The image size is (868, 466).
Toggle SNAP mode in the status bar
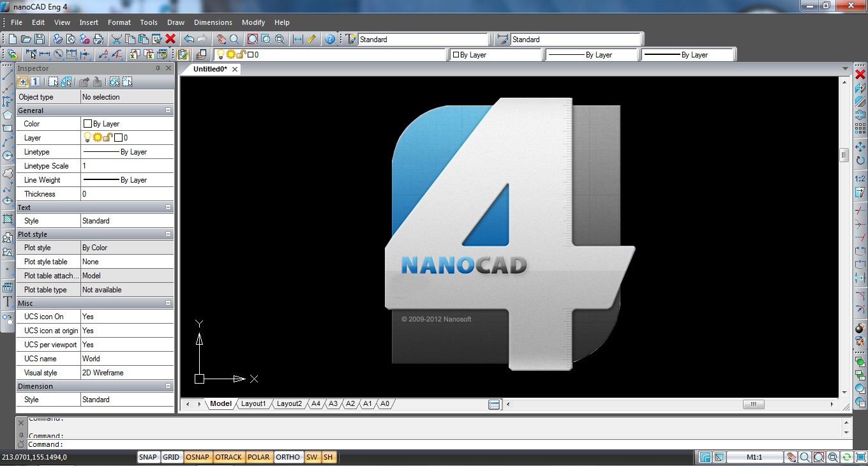[x=148, y=457]
